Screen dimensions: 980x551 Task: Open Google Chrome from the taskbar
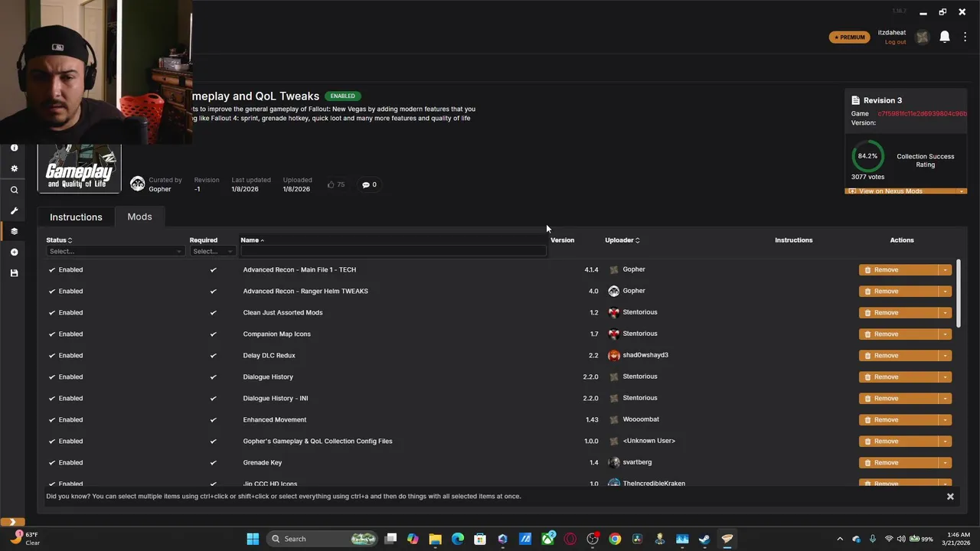click(x=615, y=539)
